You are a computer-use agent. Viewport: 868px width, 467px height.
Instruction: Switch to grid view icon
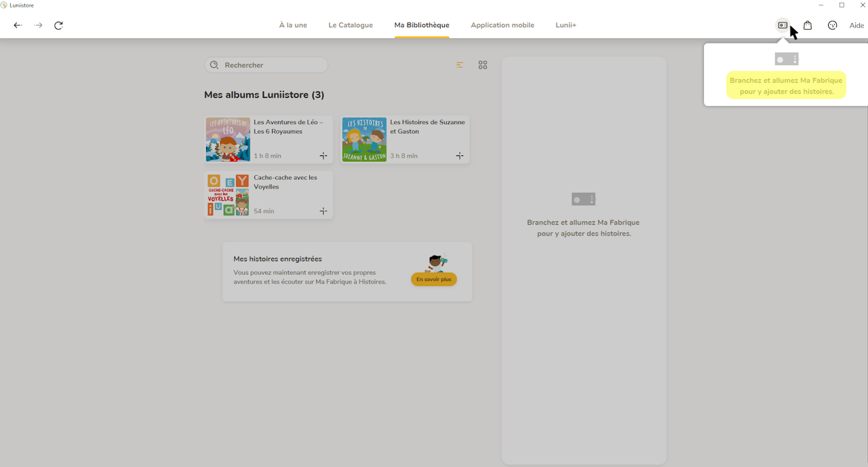click(483, 65)
